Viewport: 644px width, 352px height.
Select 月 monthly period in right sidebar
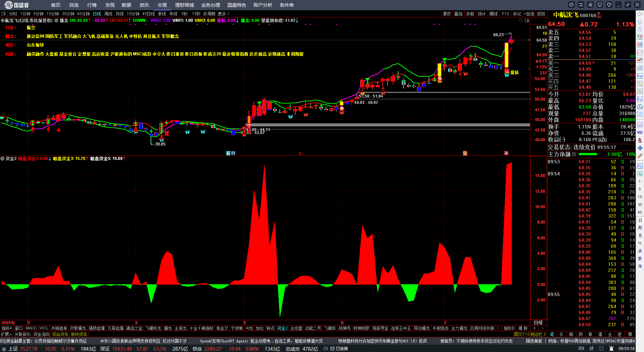pos(640,235)
